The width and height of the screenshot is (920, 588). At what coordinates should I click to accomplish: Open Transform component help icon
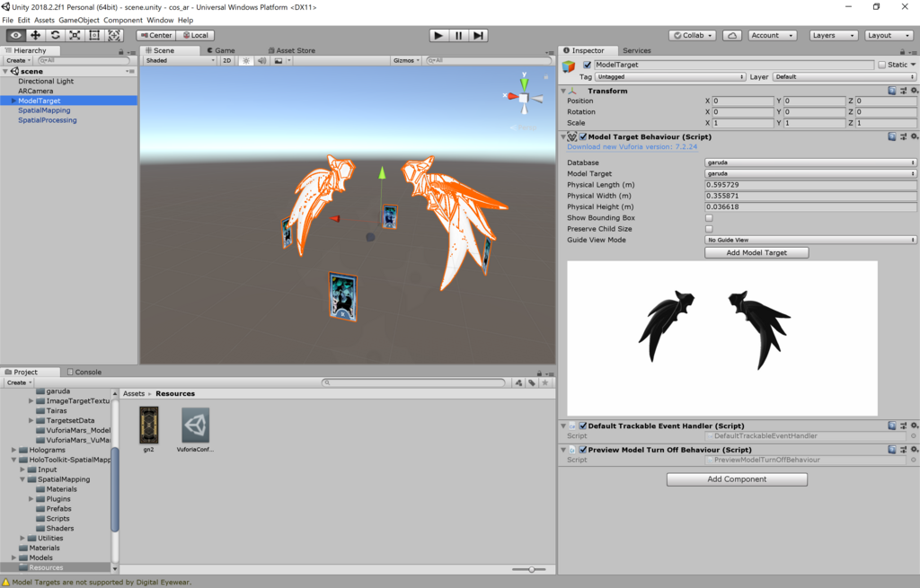click(892, 91)
